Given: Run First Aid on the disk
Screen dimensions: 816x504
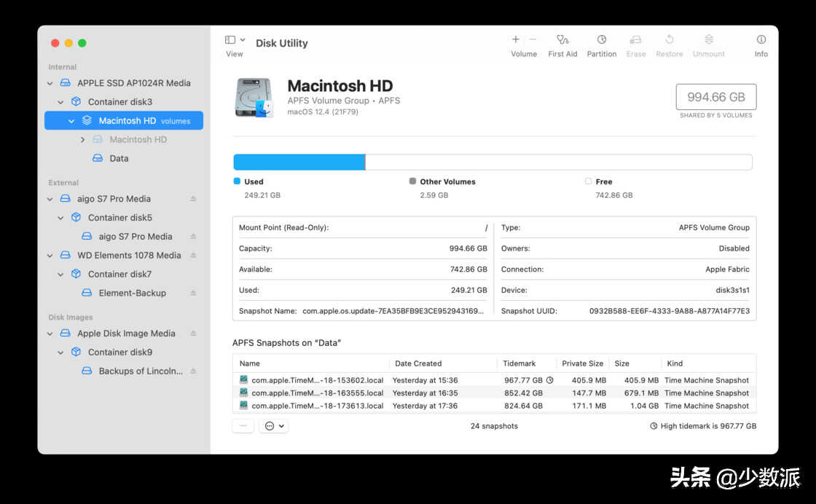Looking at the screenshot, I should 562,40.
